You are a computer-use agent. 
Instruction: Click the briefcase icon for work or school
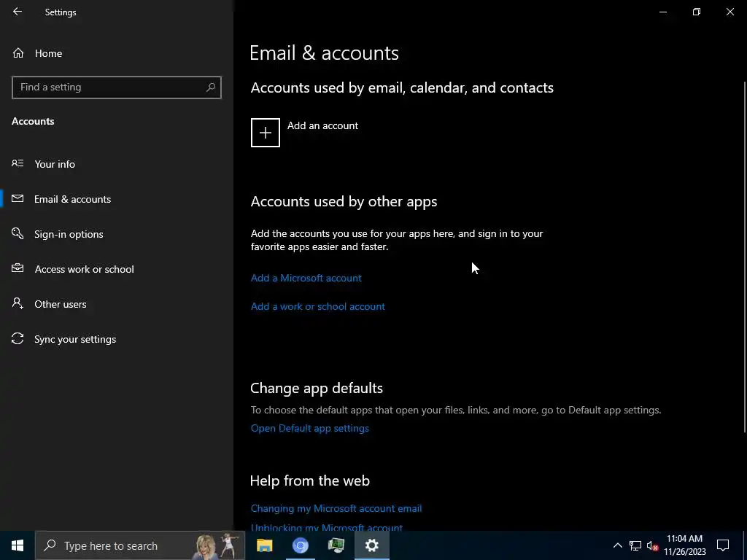[x=18, y=268]
